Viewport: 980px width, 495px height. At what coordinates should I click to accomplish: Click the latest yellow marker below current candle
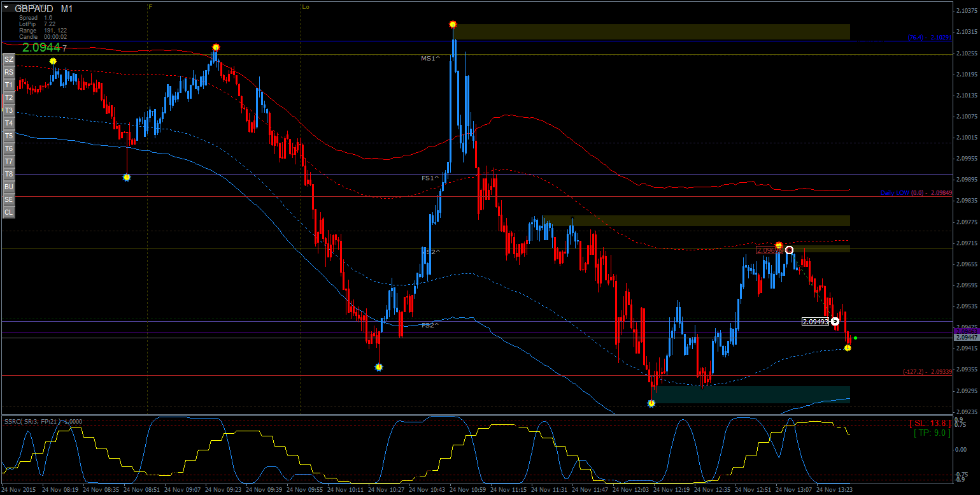point(848,347)
